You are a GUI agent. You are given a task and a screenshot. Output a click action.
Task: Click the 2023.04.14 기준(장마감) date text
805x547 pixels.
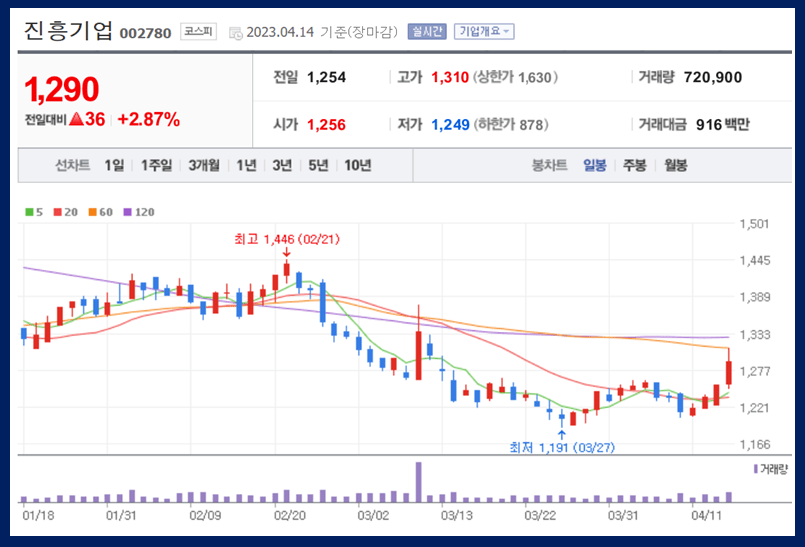[x=322, y=32]
